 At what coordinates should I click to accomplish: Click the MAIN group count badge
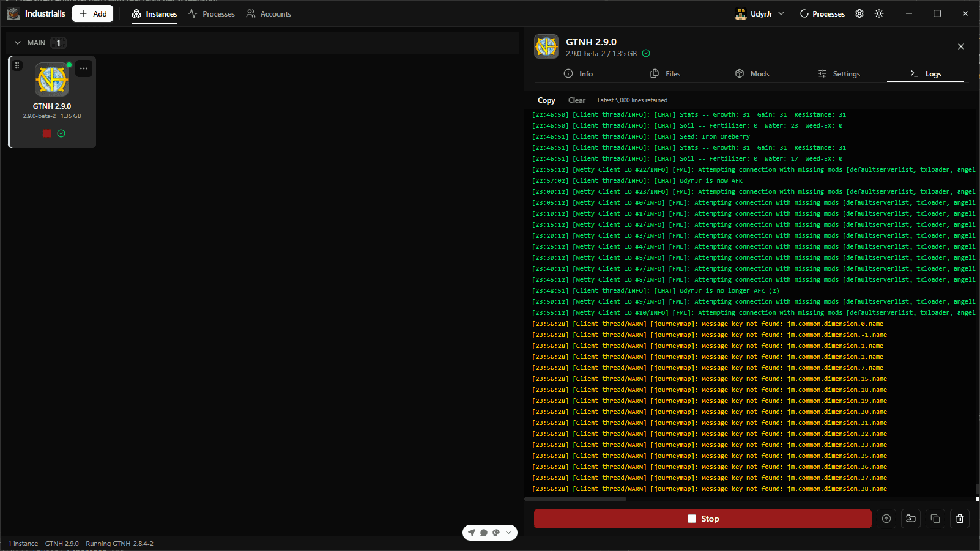pyautogui.click(x=58, y=43)
